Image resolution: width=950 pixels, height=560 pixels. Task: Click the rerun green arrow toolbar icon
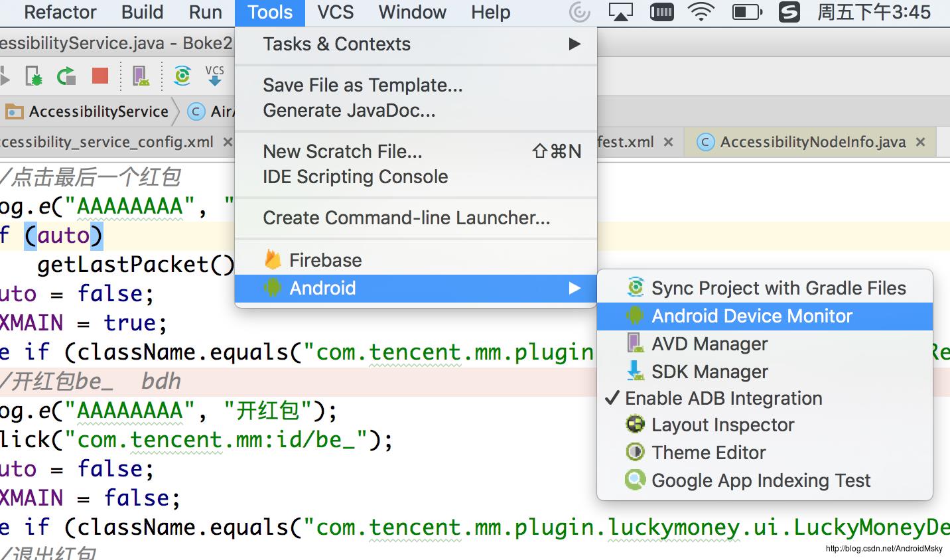pos(66,76)
